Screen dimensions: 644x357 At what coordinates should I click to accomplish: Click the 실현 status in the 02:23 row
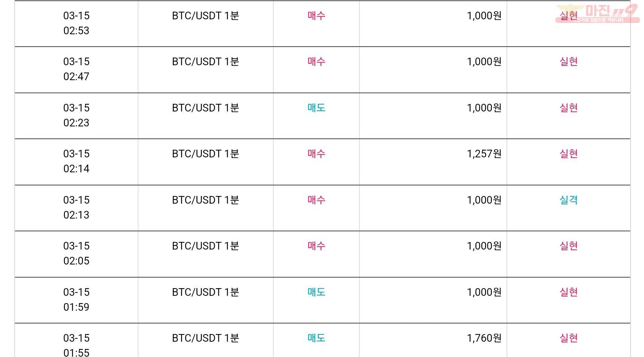(x=569, y=108)
